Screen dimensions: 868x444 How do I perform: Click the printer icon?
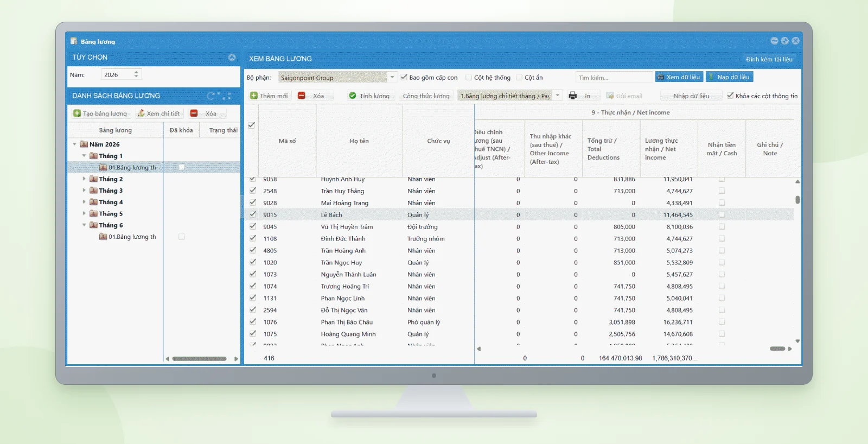click(572, 96)
